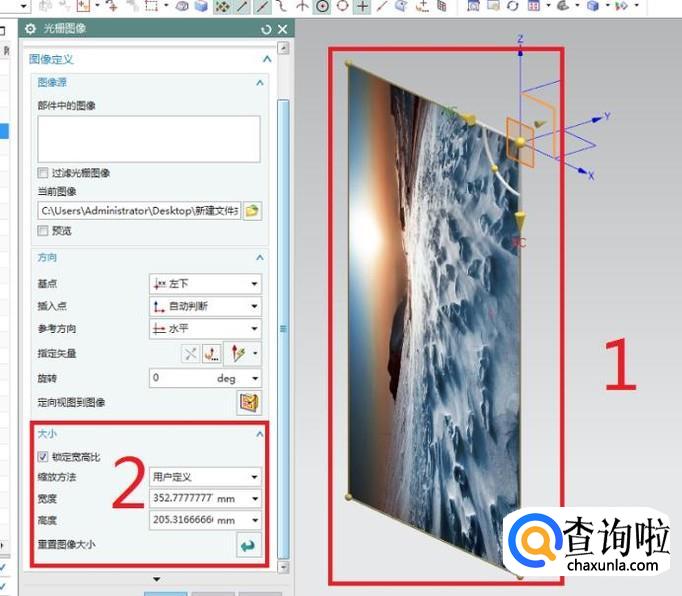Click the orient view to image icon
Viewport: 682px width, 596px height.
[x=249, y=402]
